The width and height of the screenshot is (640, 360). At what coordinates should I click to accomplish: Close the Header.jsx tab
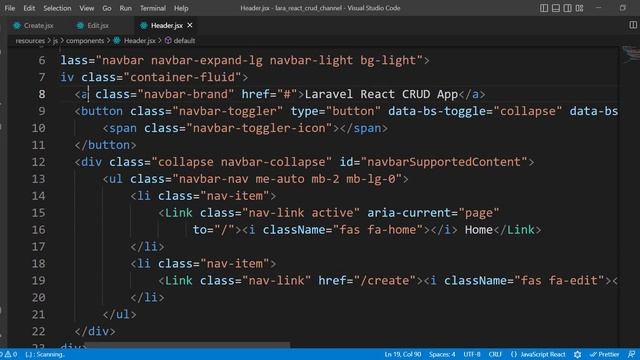[190, 25]
